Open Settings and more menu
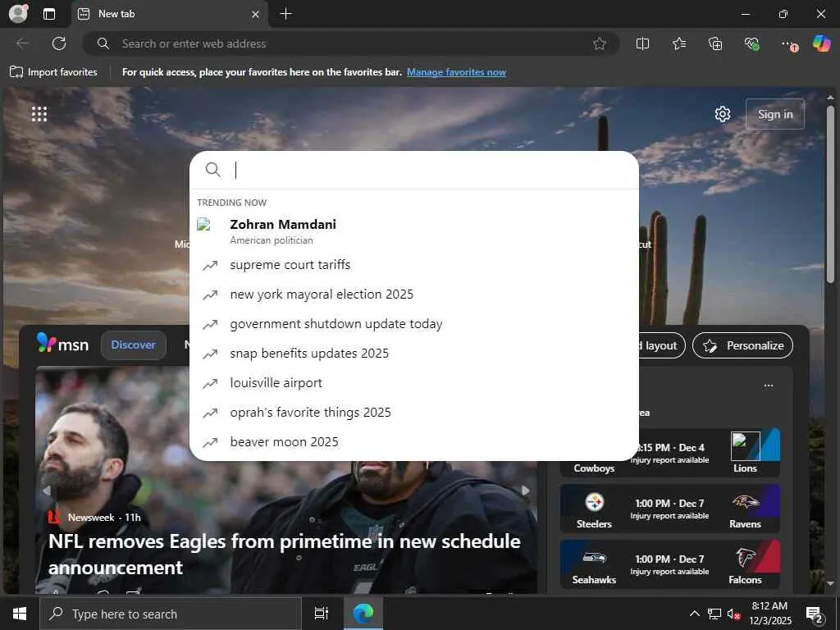The width and height of the screenshot is (840, 630). coord(788,44)
